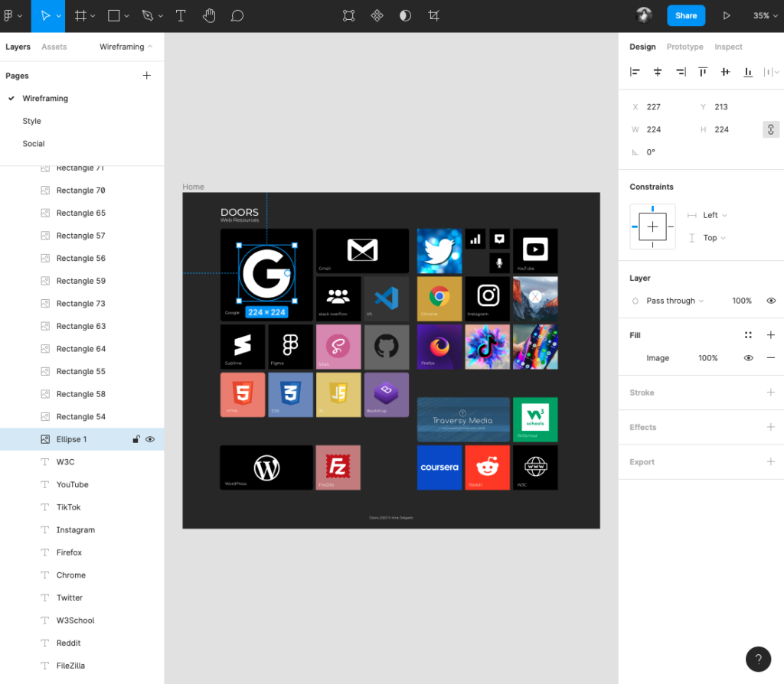Open the Left horizontal constraint dropdown
The height and width of the screenshot is (684, 784).
coord(715,215)
